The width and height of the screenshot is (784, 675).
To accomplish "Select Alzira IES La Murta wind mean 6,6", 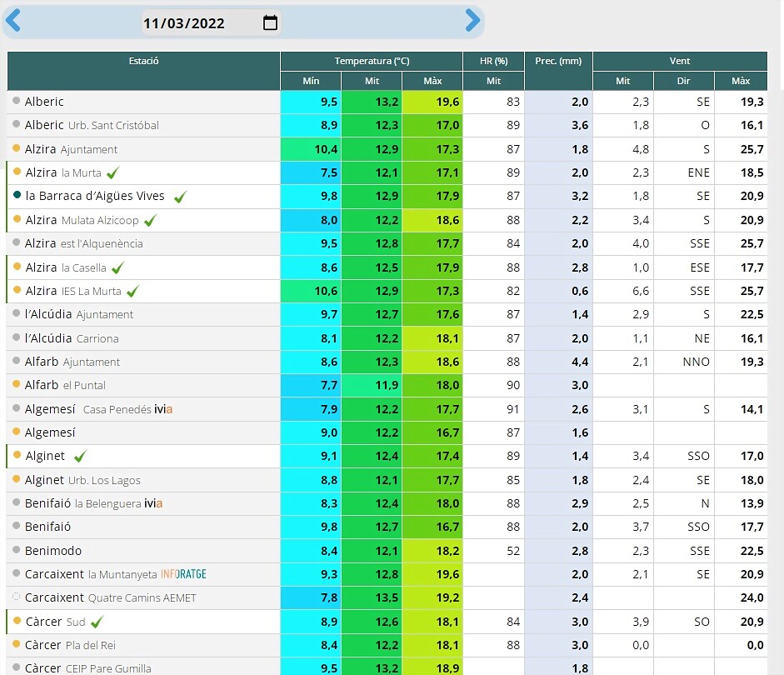I will pyautogui.click(x=623, y=291).
